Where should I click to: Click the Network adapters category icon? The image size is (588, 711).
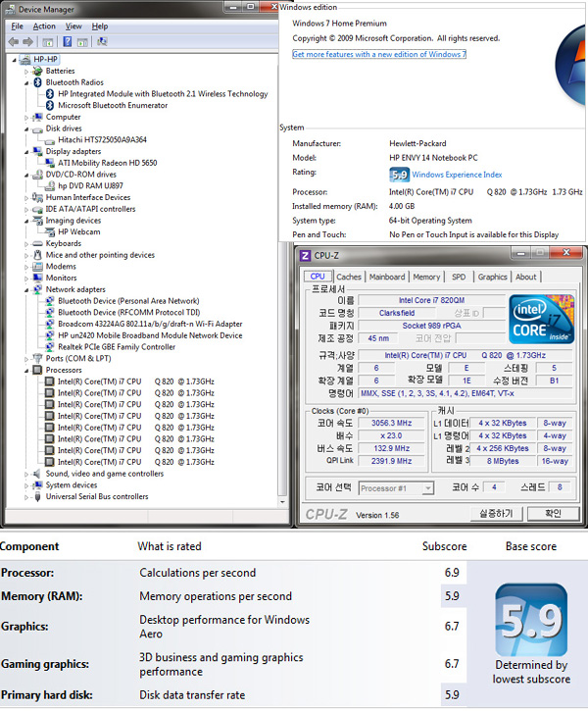click(x=38, y=289)
